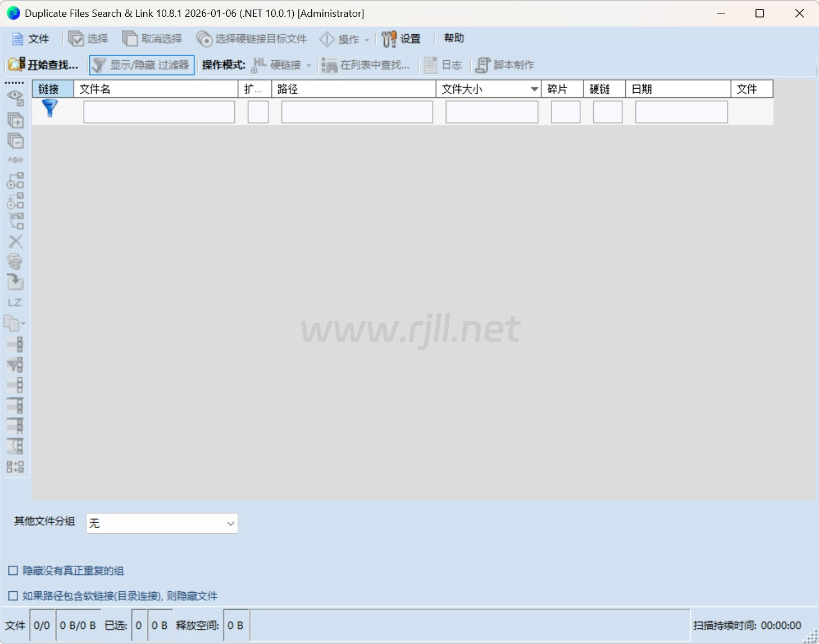Open the 设置 settings tools icon

coord(401,39)
